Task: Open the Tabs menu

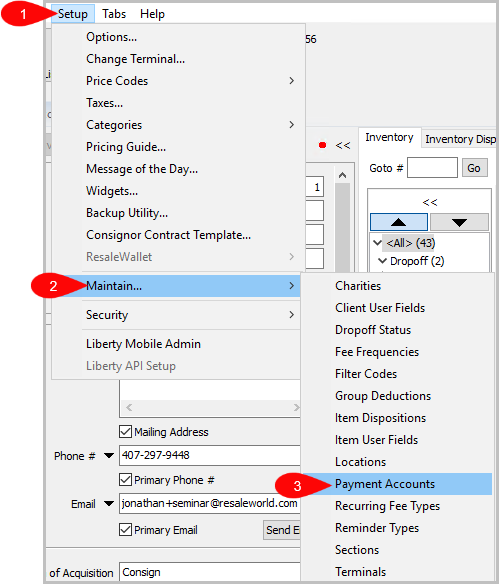Action: point(114,14)
